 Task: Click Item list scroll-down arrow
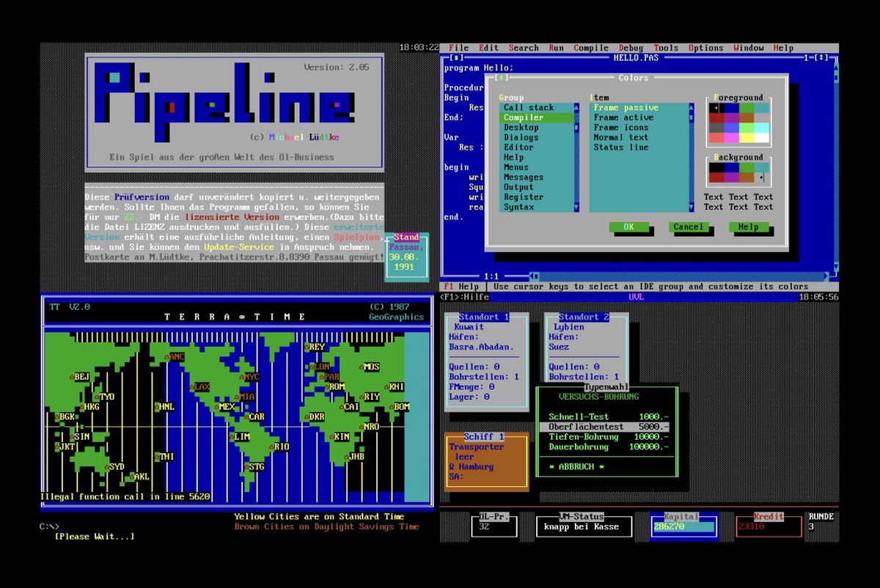point(692,207)
